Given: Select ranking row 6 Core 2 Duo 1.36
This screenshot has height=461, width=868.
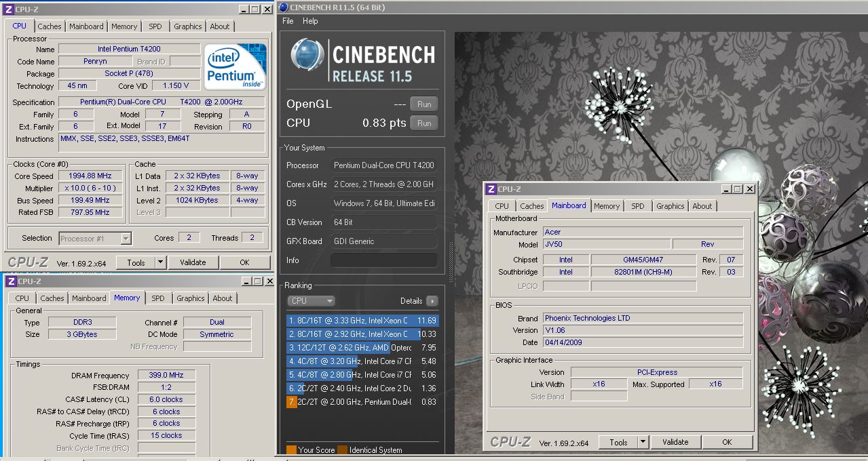Looking at the screenshot, I should click(362, 388).
